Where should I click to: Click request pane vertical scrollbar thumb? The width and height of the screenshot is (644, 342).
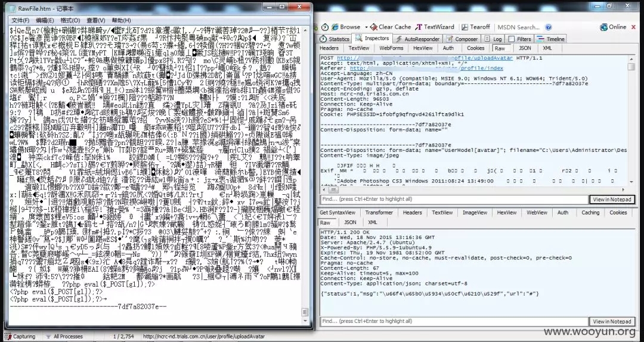pos(631,67)
